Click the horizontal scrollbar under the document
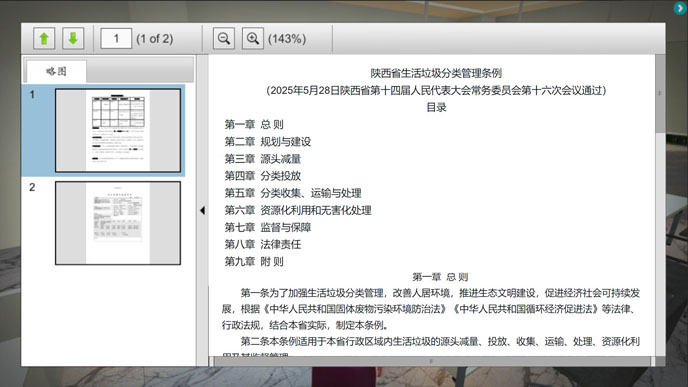Viewport: 688px width, 387px height. pos(431,361)
